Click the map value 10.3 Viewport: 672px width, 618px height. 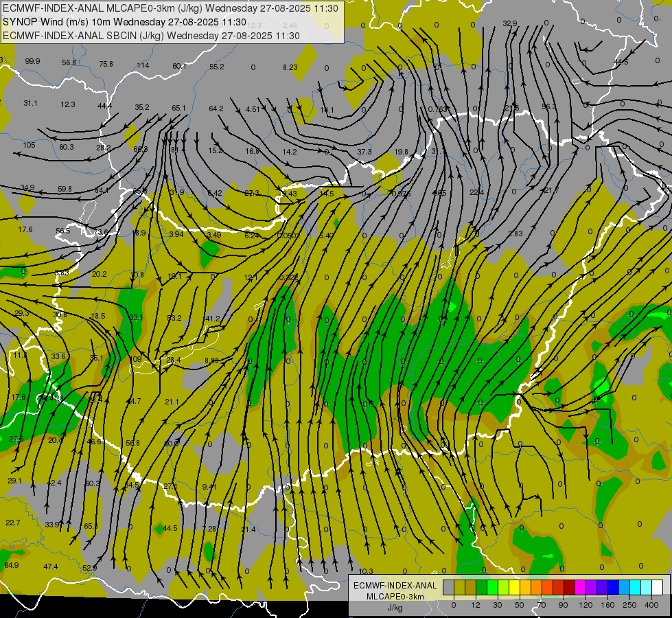[x=366, y=571]
